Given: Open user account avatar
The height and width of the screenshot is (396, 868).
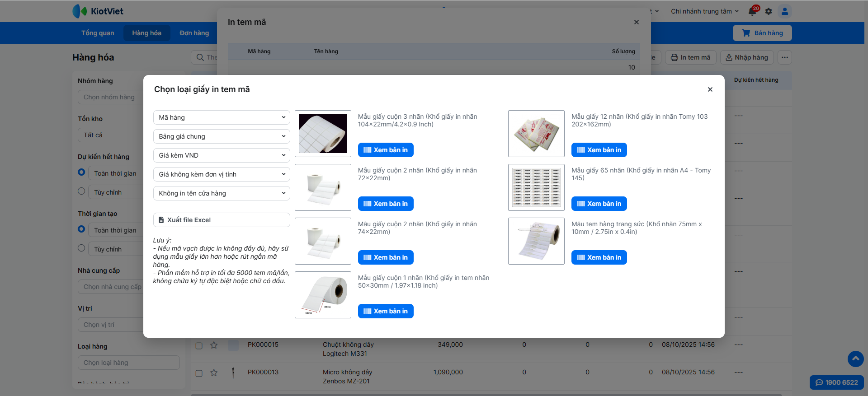Looking at the screenshot, I should pos(785,11).
